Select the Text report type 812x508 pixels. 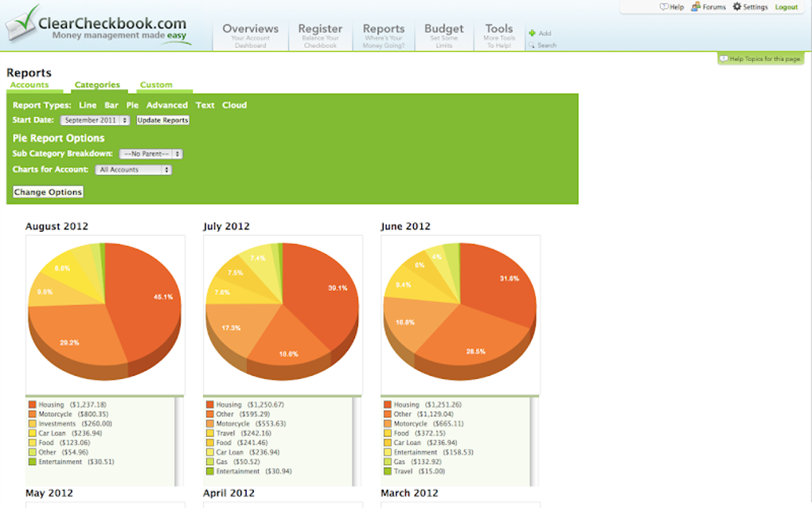pyautogui.click(x=205, y=105)
